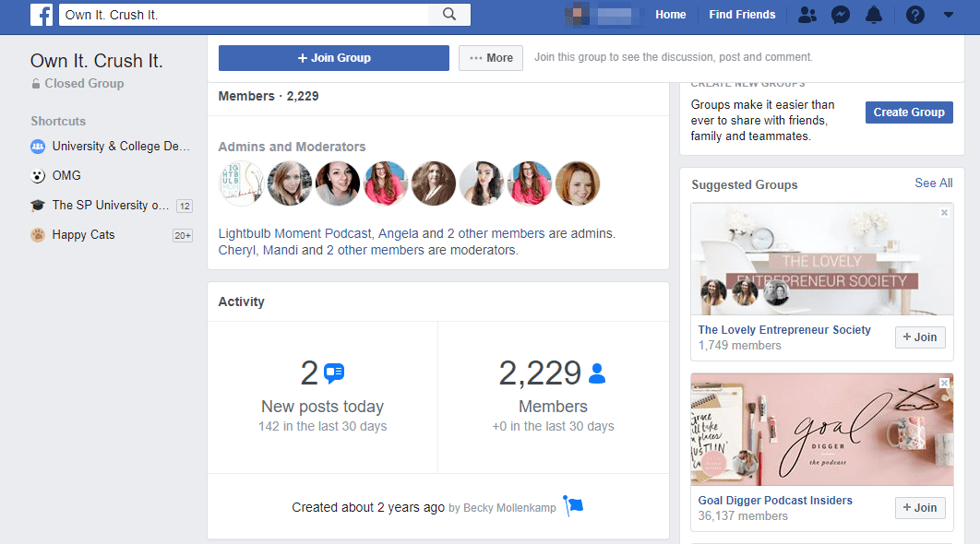Click the Members · 2,229 heading
This screenshot has height=544, width=980.
[269, 96]
